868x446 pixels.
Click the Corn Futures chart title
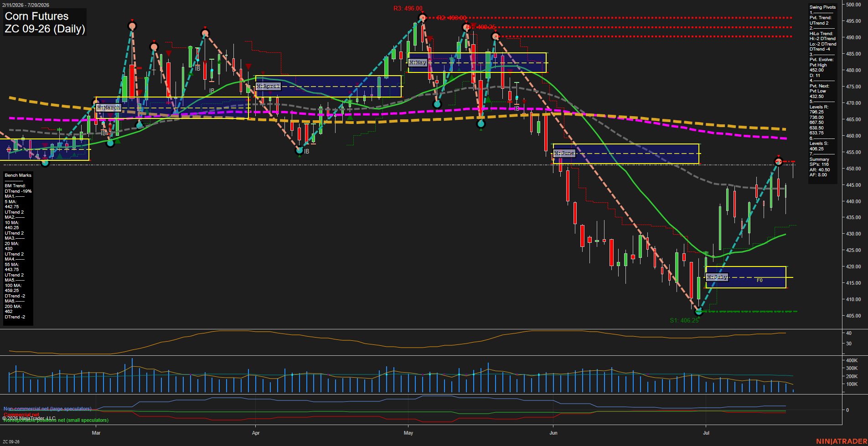[x=36, y=16]
